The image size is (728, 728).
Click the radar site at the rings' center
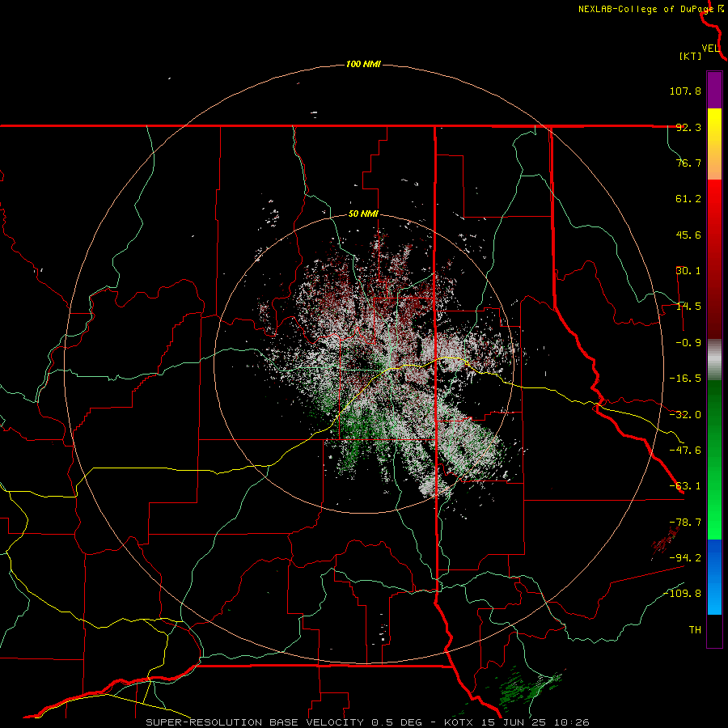pyautogui.click(x=364, y=365)
